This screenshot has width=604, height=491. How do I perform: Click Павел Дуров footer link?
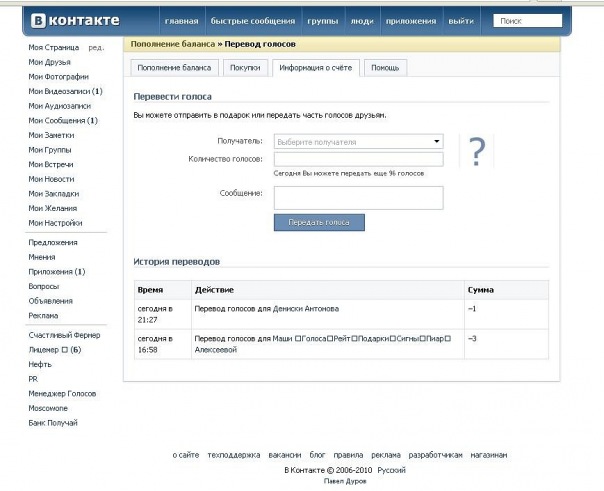point(345,481)
